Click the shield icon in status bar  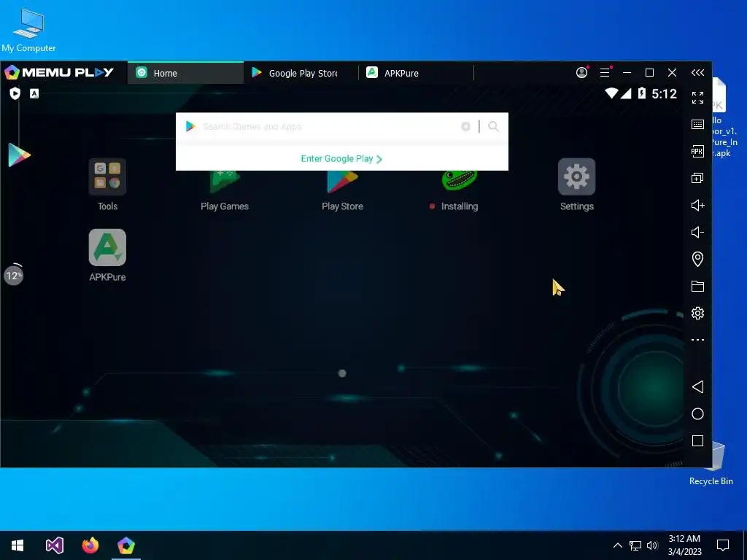[15, 93]
